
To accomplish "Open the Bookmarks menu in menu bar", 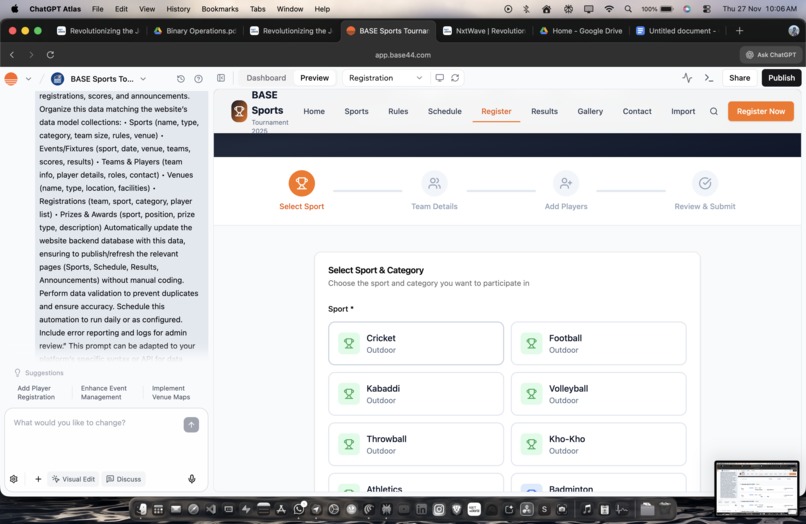I will (219, 9).
